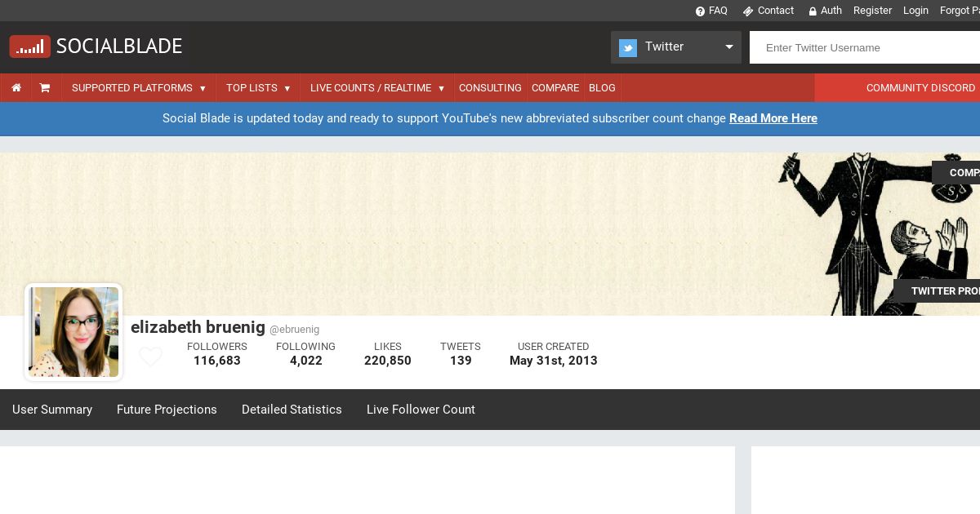Image resolution: width=980 pixels, height=514 pixels.
Task: Switch to the User Summary tab
Action: 52,410
